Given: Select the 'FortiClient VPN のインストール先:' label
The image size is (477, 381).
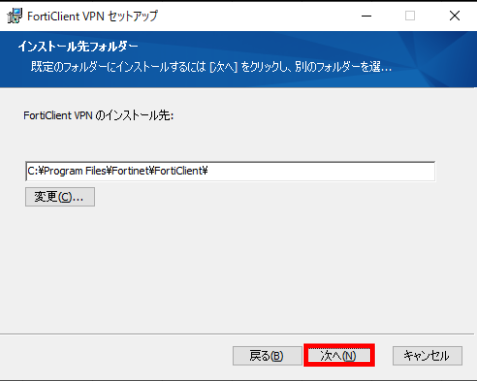Looking at the screenshot, I should (x=98, y=115).
